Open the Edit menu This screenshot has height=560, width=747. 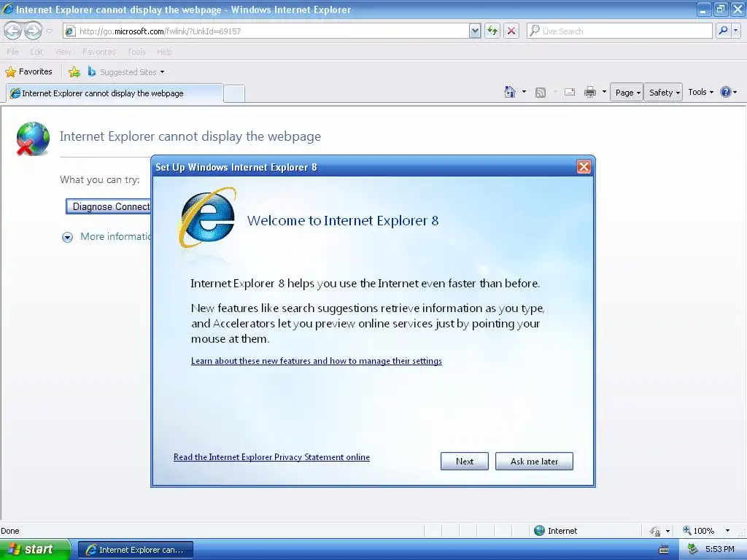point(36,52)
